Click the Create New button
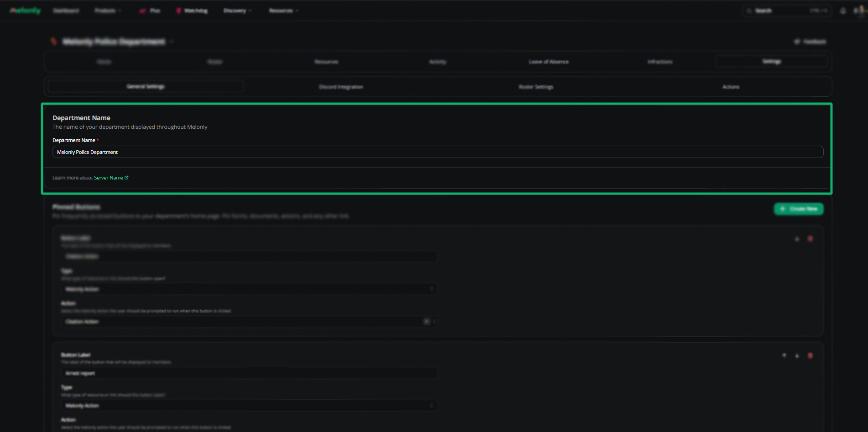 click(x=799, y=209)
